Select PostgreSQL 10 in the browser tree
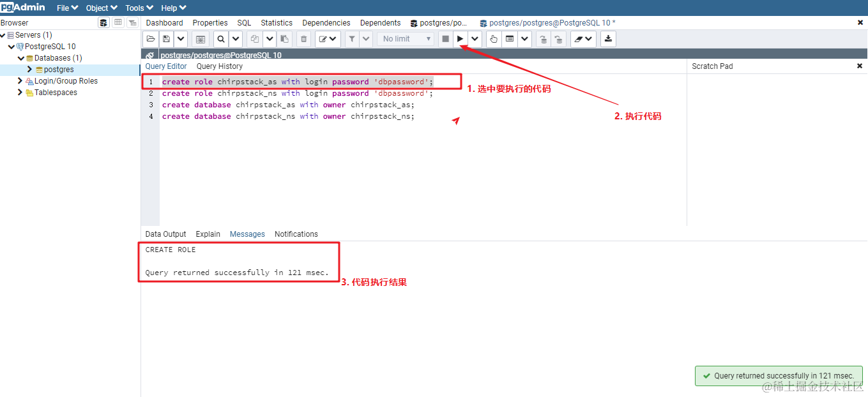The image size is (868, 397). 50,47
